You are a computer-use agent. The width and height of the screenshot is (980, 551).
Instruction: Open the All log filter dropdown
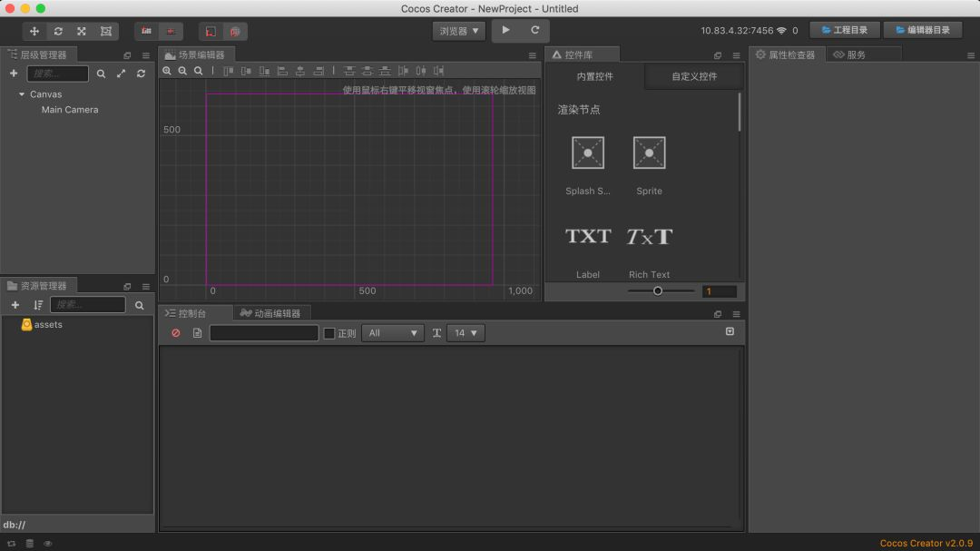pos(392,333)
